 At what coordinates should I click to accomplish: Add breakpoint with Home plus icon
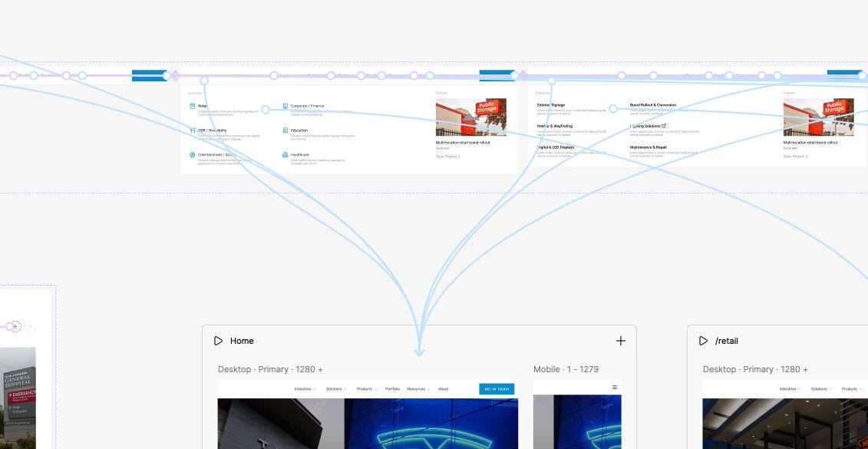click(x=620, y=341)
